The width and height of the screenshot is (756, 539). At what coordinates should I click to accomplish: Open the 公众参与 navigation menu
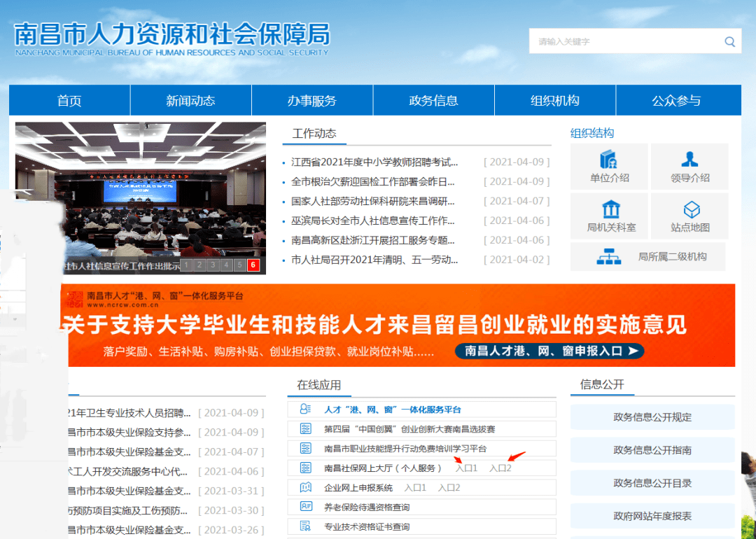[x=676, y=101]
